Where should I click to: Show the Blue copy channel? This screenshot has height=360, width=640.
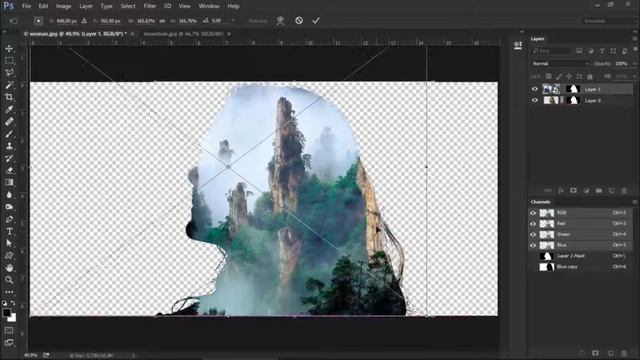pos(533,267)
